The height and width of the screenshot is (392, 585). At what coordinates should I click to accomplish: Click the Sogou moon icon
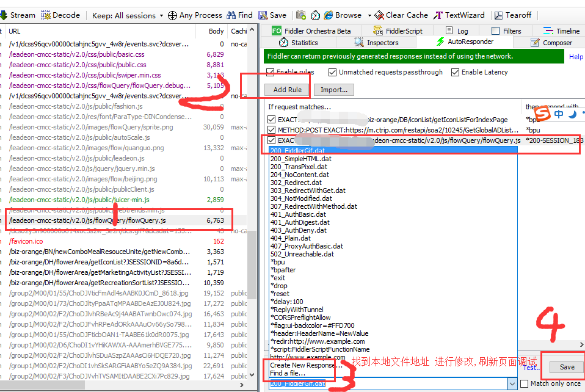pos(573,114)
